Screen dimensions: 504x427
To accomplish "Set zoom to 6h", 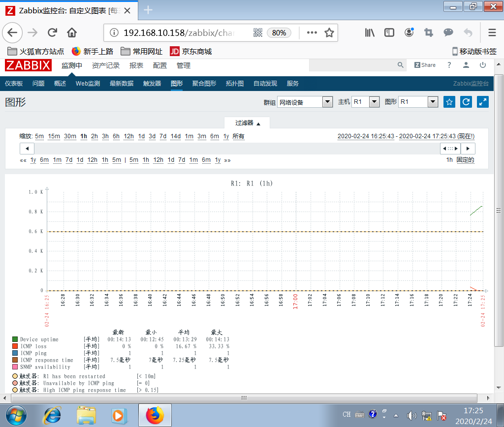I will (x=116, y=136).
